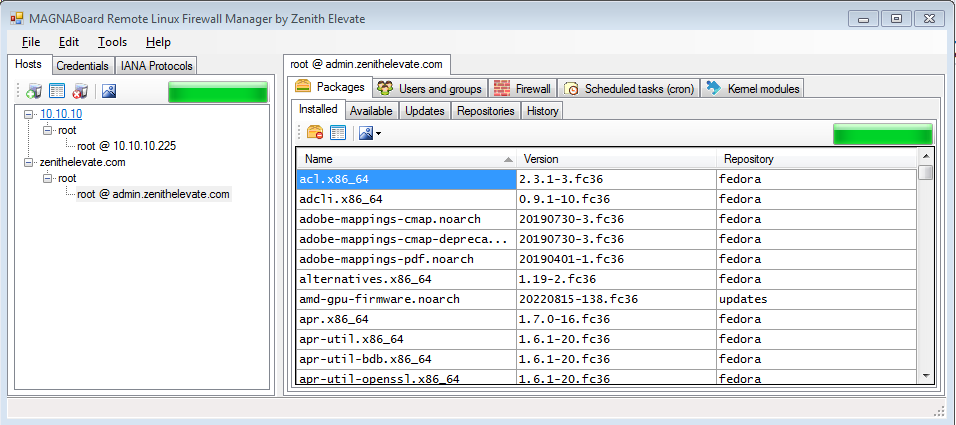Image resolution: width=956 pixels, height=425 pixels.
Task: Open the Edit menu
Action: click(69, 42)
